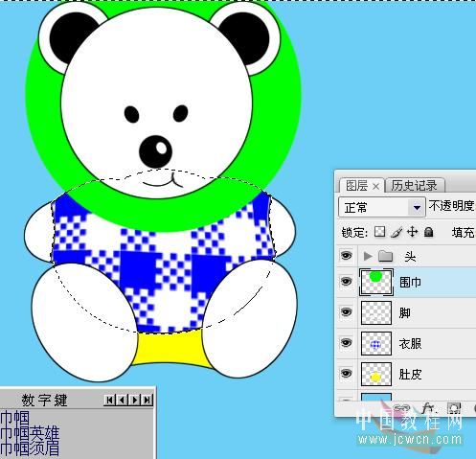Select the 衣服 layer name
The height and width of the screenshot is (459, 476).
(410, 344)
